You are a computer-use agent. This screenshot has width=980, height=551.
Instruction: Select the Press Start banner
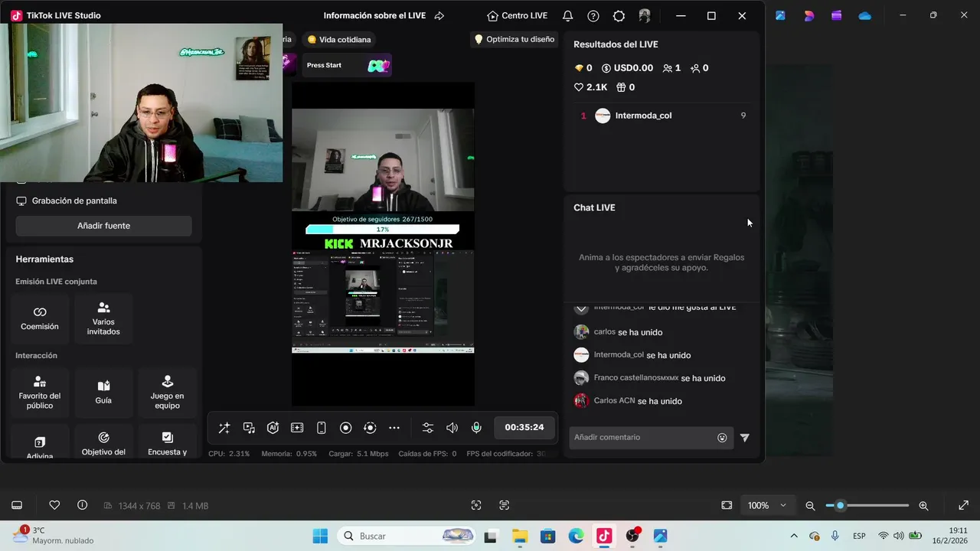click(346, 65)
